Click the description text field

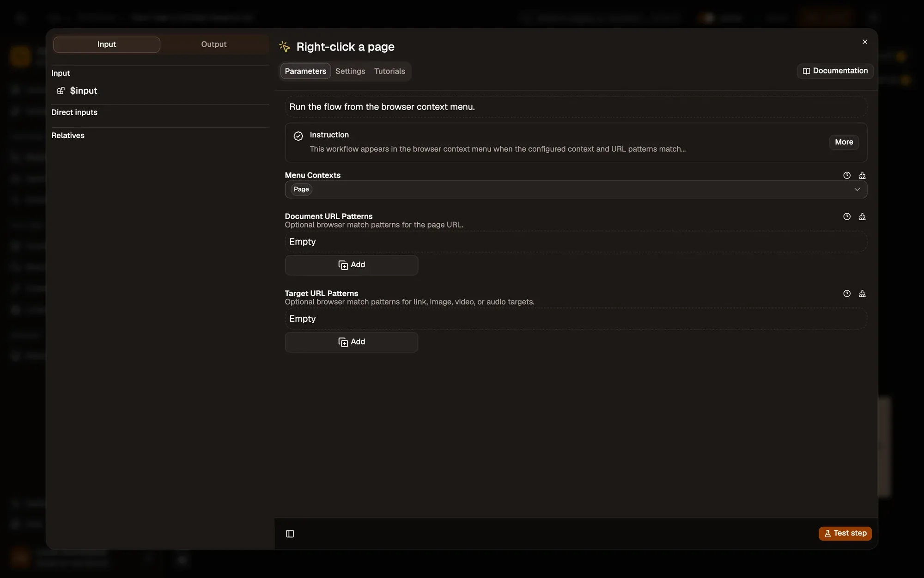click(x=576, y=107)
